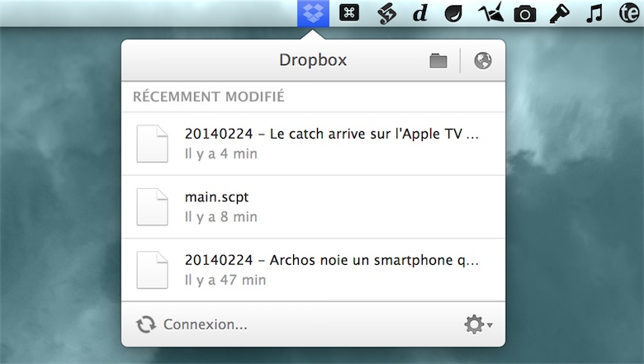Open the gear settings dropdown

coord(478,324)
